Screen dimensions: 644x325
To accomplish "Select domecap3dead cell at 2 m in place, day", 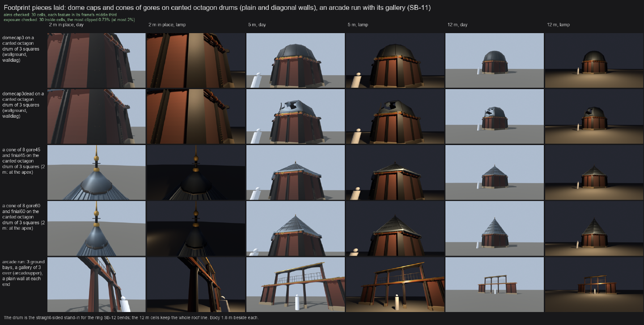I will tap(97, 116).
